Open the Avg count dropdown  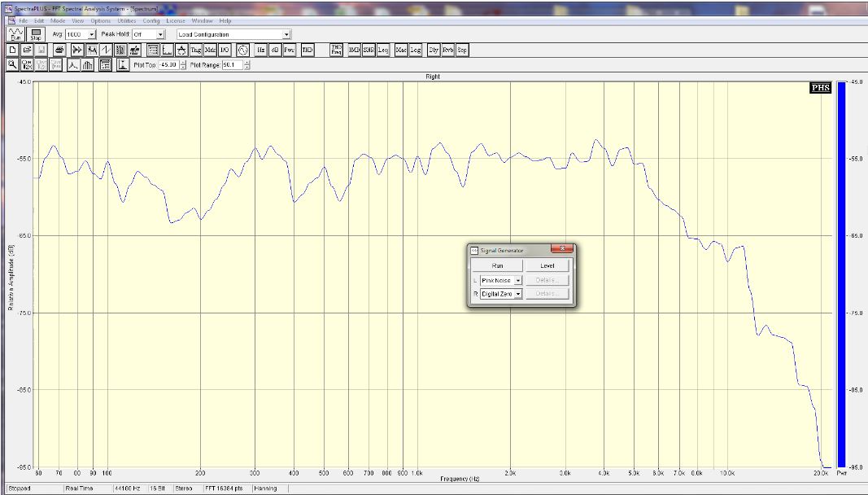pos(92,34)
